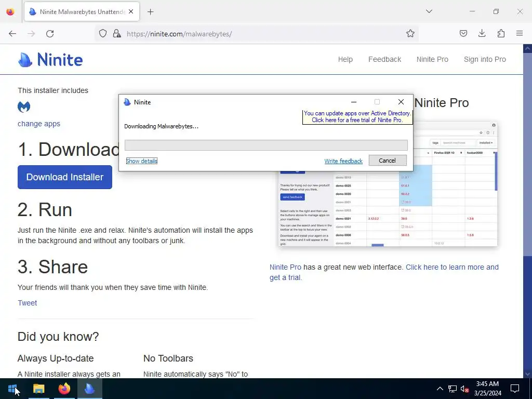Cancel the Malwarebytes download

pyautogui.click(x=388, y=161)
